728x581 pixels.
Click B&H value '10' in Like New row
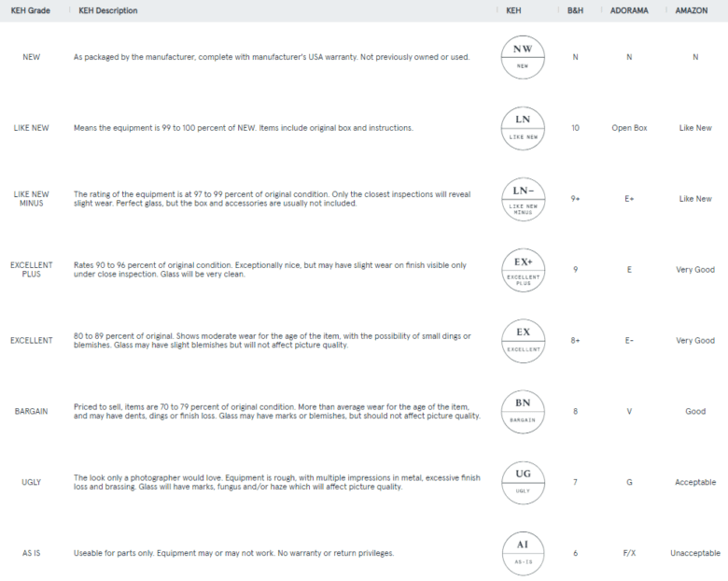tap(575, 128)
